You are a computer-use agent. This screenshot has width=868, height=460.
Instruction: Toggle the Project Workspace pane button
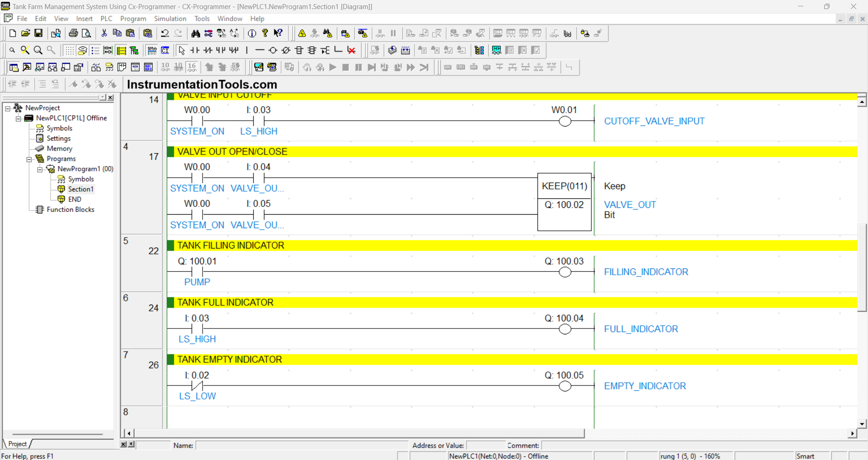click(14, 67)
